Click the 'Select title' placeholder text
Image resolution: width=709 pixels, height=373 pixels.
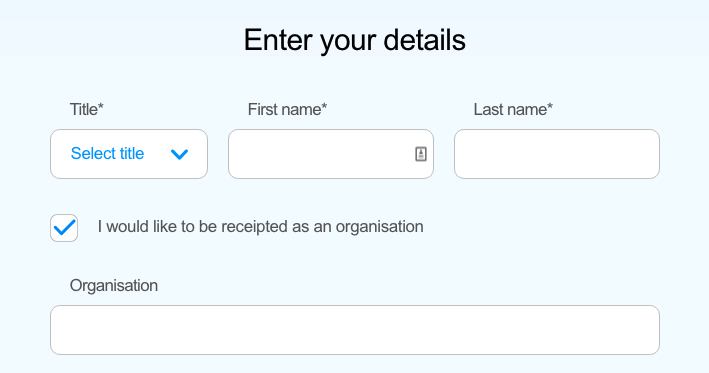(107, 154)
